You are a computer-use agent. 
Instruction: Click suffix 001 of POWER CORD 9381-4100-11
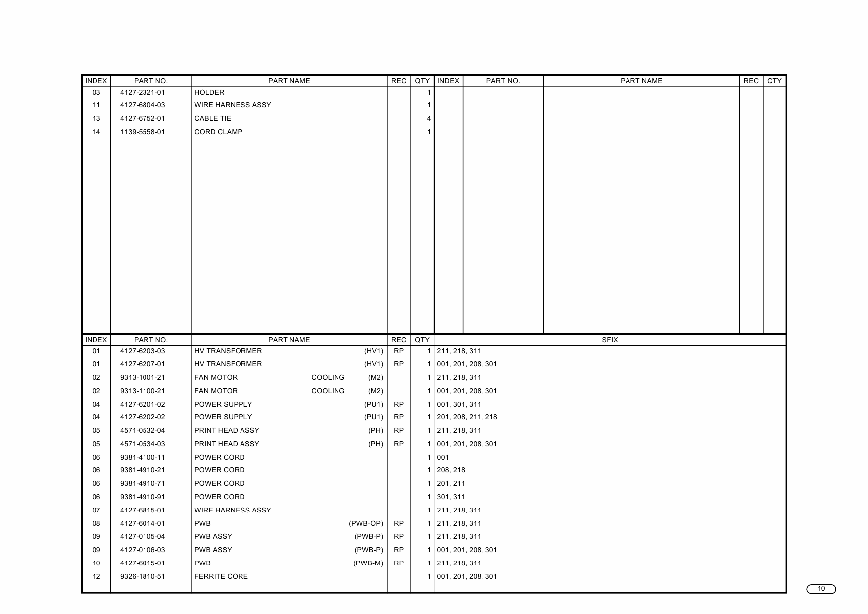click(443, 457)
